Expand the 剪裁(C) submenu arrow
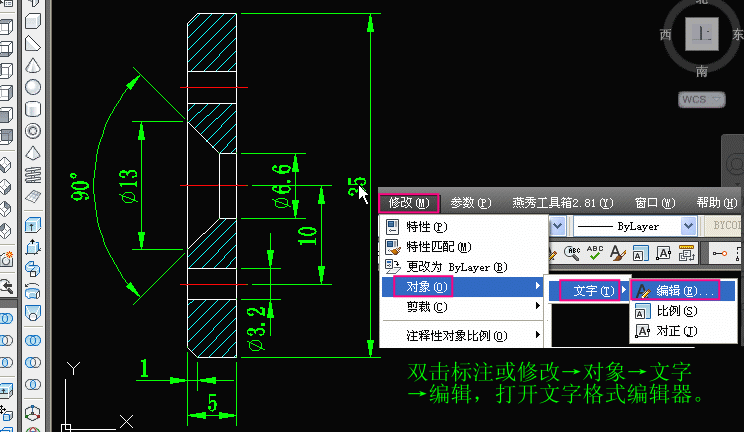This screenshot has height=432, width=744. [x=537, y=307]
